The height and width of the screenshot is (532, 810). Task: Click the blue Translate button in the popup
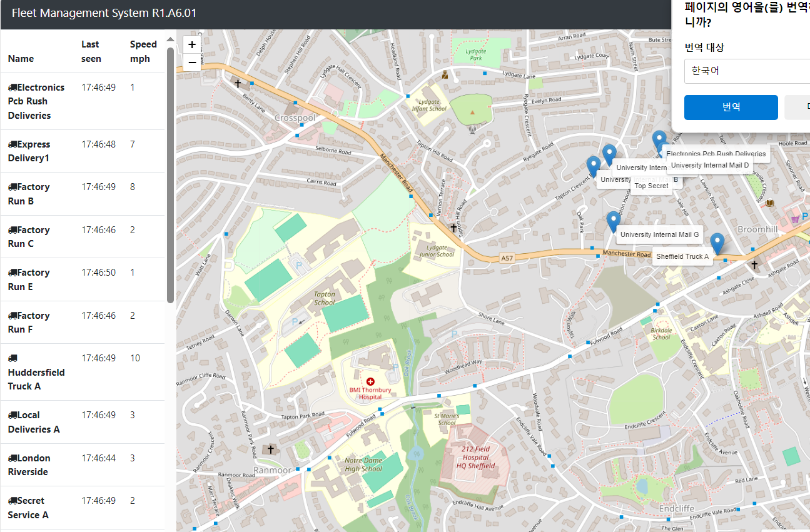click(x=731, y=107)
